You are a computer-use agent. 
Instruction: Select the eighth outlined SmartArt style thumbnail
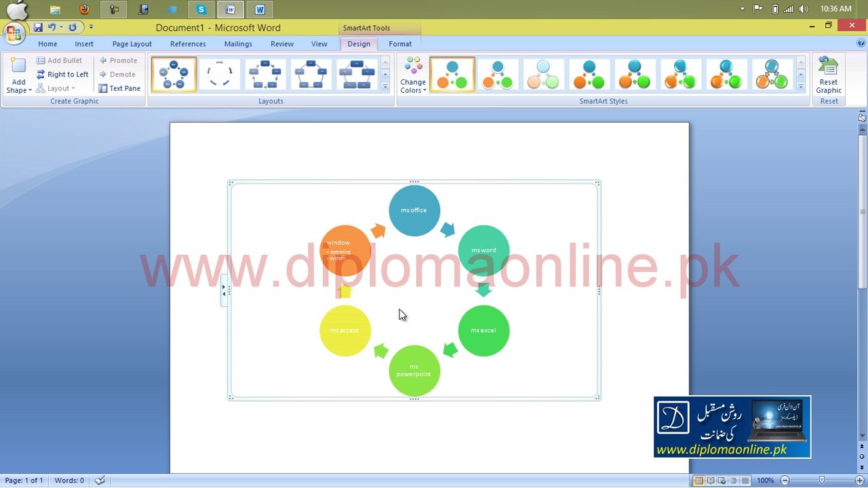[771, 74]
